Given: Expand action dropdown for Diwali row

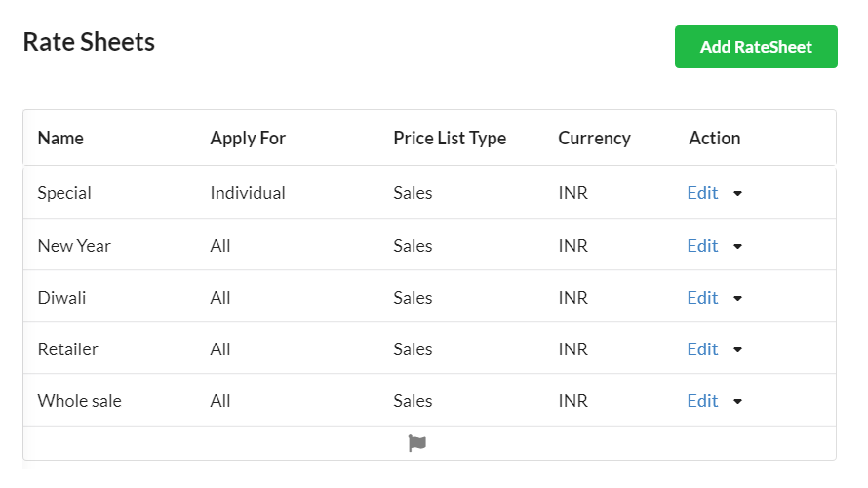Looking at the screenshot, I should point(737,299).
